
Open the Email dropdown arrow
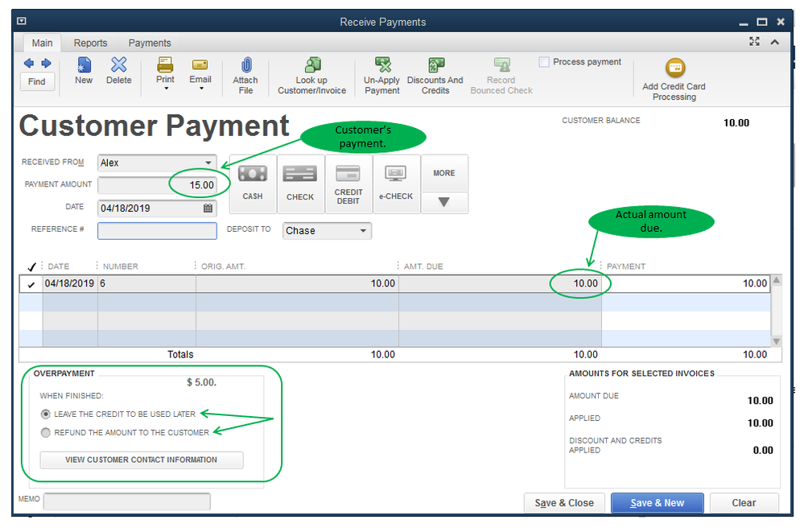point(201,89)
